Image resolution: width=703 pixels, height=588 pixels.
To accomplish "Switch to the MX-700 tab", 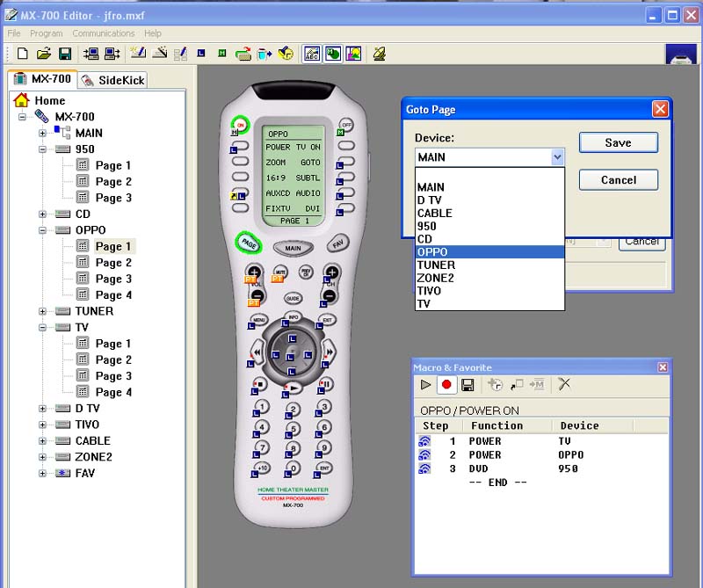I will tap(42, 79).
